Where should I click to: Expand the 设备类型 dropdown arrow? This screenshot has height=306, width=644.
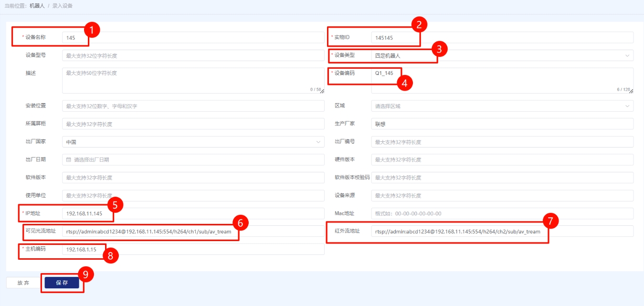(x=627, y=56)
